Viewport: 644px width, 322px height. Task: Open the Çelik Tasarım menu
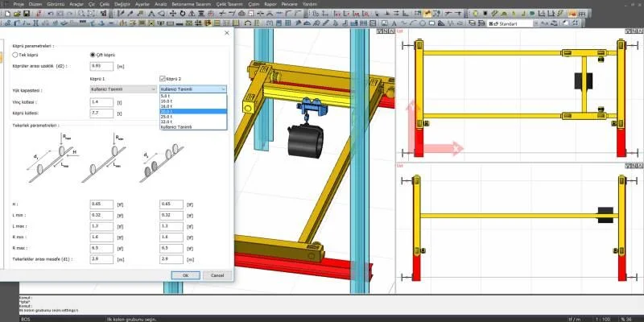coord(228,4)
